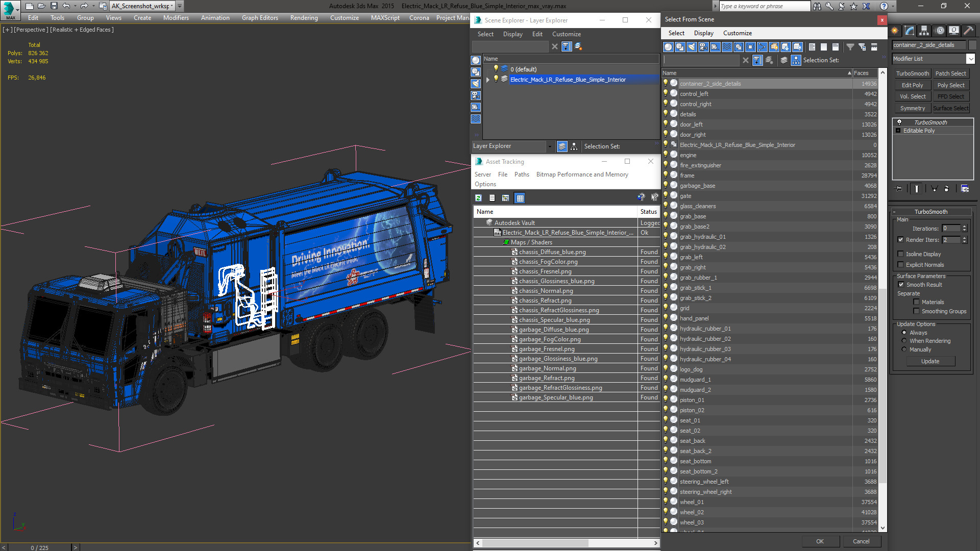The image size is (980, 551).
Task: Open Customize menu in Select From Scene dialog
Action: (737, 33)
